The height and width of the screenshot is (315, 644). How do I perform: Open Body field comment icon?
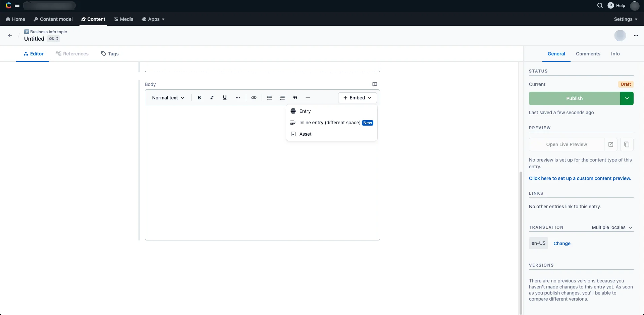(x=375, y=84)
